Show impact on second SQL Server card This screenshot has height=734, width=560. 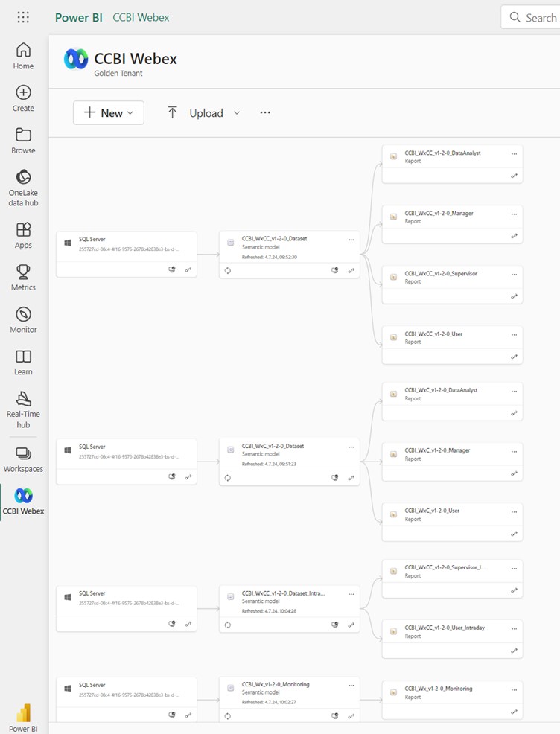(172, 477)
